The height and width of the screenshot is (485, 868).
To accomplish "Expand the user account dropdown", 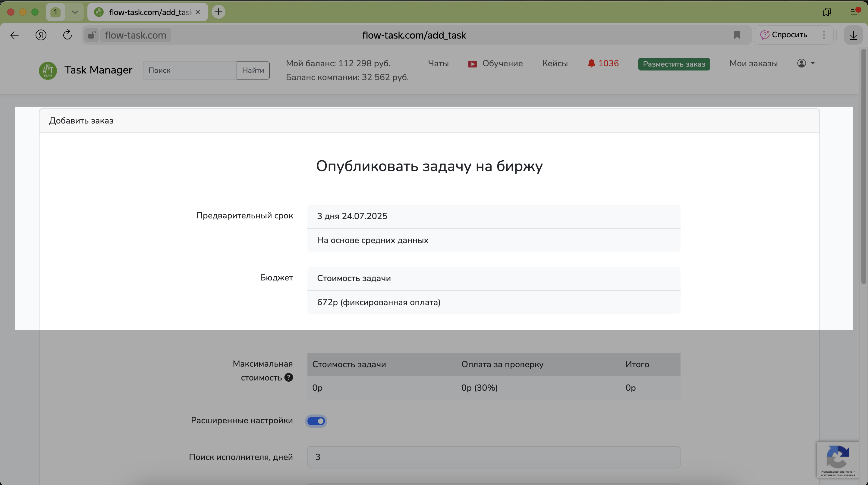I will click(x=806, y=63).
